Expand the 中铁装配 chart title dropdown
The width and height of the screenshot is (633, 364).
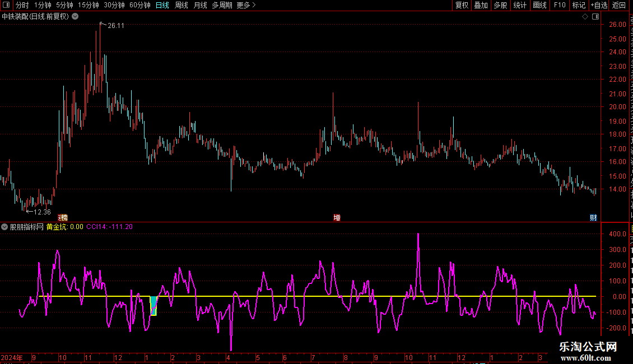point(75,17)
